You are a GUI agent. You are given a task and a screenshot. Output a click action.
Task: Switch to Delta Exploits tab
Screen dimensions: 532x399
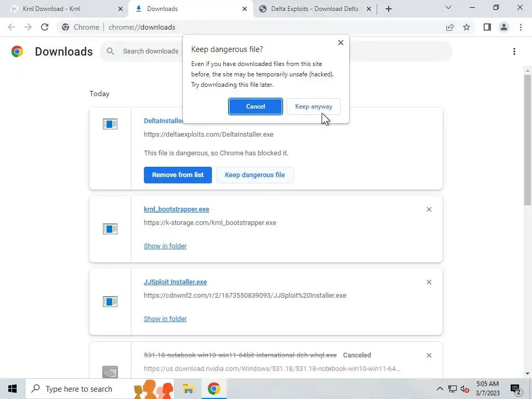point(314,9)
